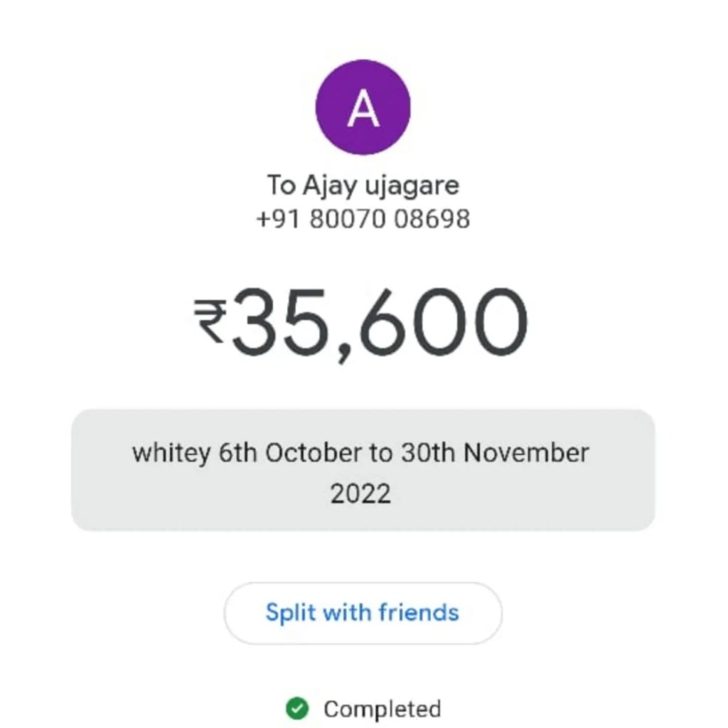Click the word To before recipient name
Image resolution: width=728 pixels, height=728 pixels.
[281, 186]
